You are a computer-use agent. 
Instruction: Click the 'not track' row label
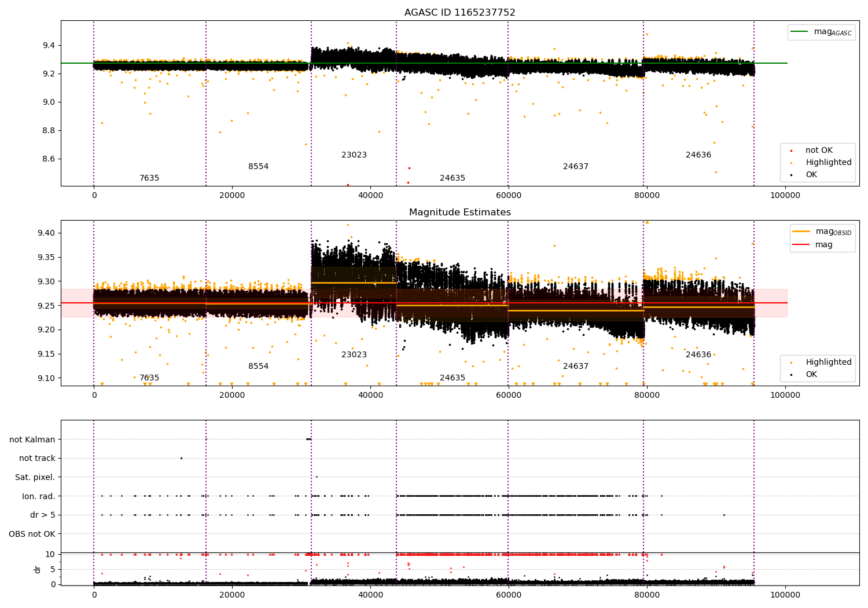click(37, 458)
